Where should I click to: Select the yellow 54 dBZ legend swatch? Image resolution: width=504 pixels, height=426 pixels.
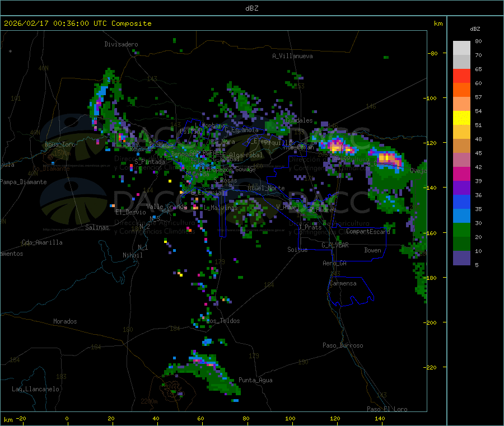pyautogui.click(x=461, y=118)
